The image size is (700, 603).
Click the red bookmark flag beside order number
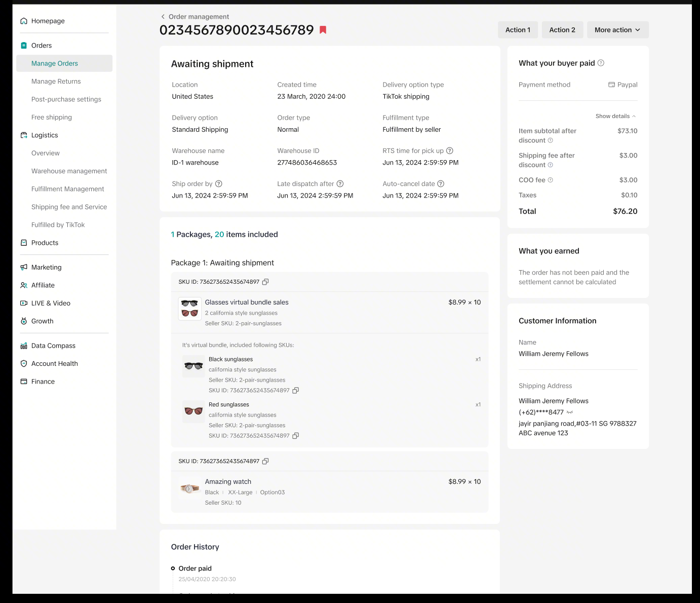click(x=323, y=30)
